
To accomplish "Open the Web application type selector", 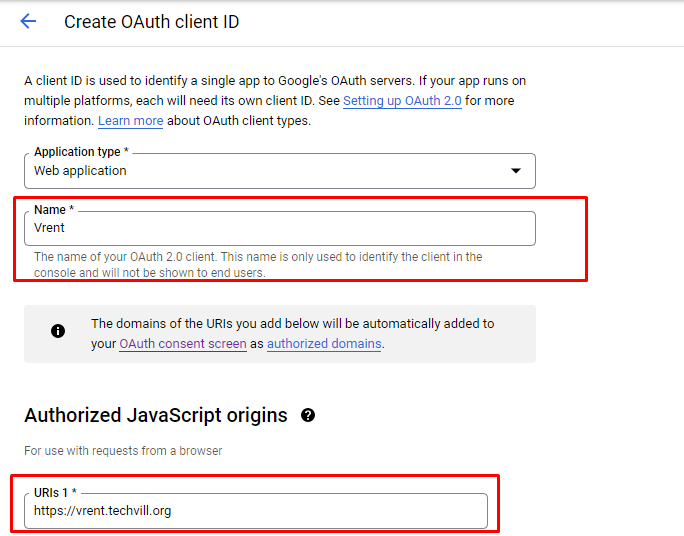I will [x=270, y=171].
